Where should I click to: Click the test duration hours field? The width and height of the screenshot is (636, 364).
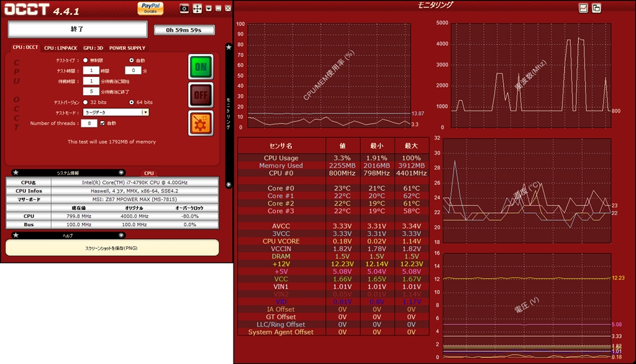click(x=91, y=71)
